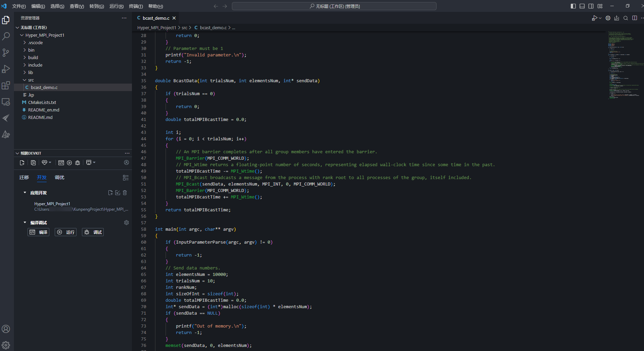Open the Run and Debug view
Screen dimensions: 644x351
click(x=6, y=69)
